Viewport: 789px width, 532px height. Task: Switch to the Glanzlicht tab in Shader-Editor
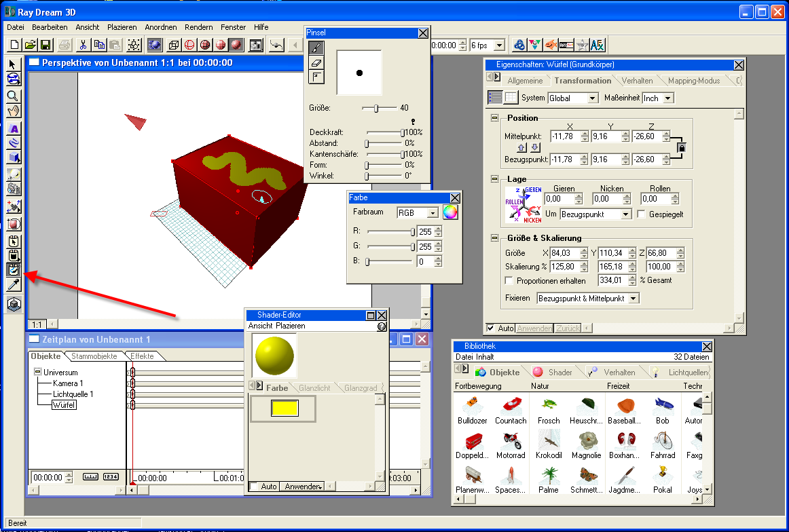314,387
